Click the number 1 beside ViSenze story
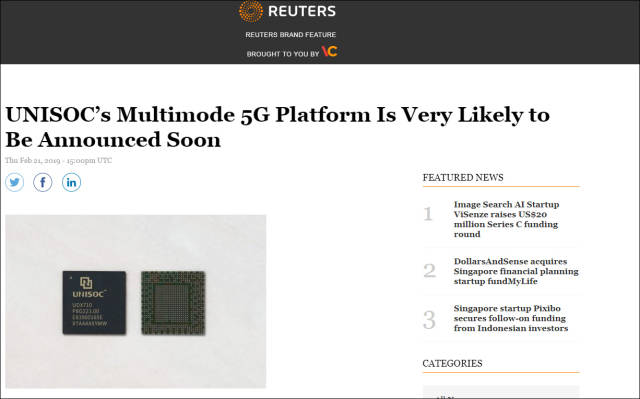 click(428, 214)
